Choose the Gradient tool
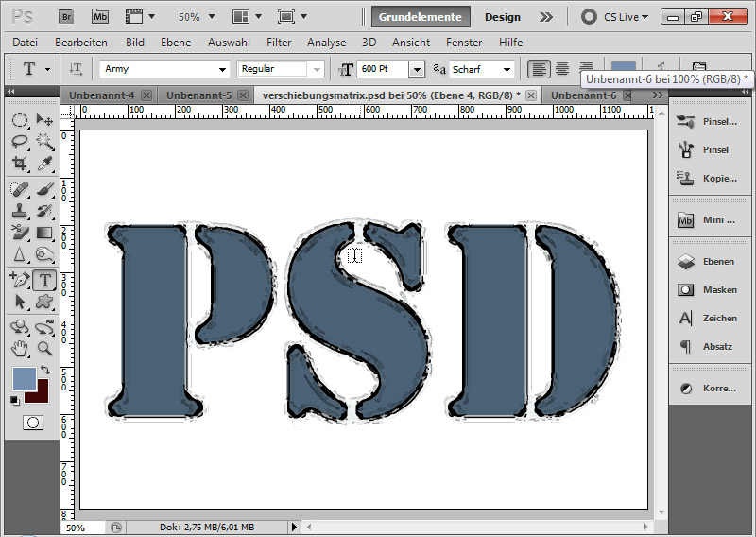 tap(44, 233)
